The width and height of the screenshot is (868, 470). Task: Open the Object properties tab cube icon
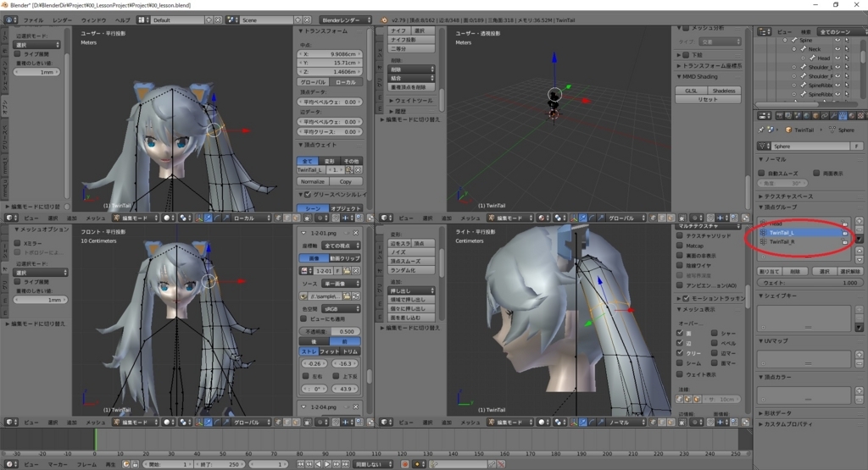pos(815,116)
